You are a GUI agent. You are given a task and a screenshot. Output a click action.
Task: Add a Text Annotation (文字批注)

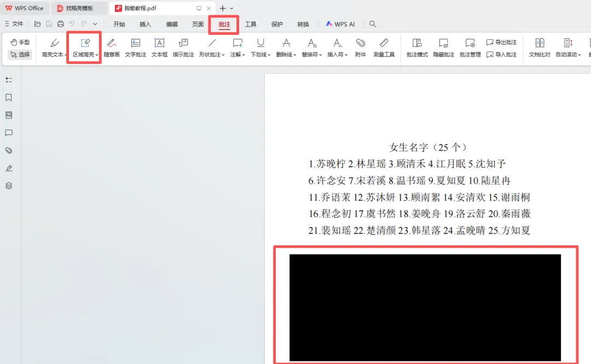[136, 48]
